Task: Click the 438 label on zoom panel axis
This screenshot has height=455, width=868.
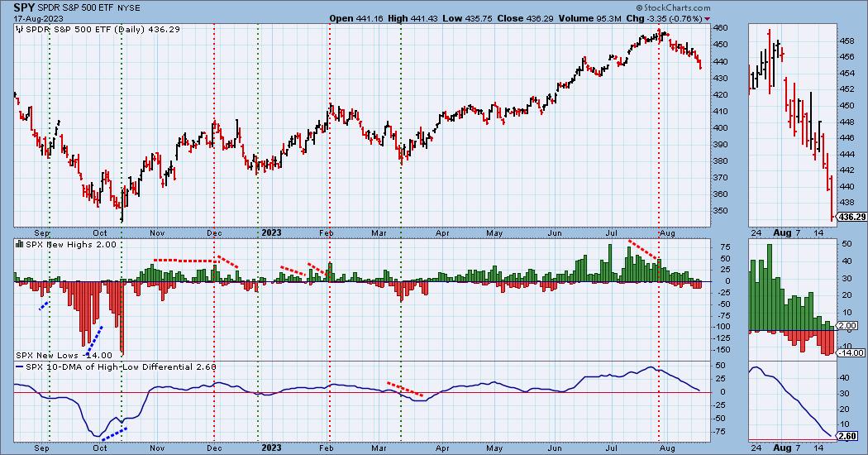Action: pos(847,203)
